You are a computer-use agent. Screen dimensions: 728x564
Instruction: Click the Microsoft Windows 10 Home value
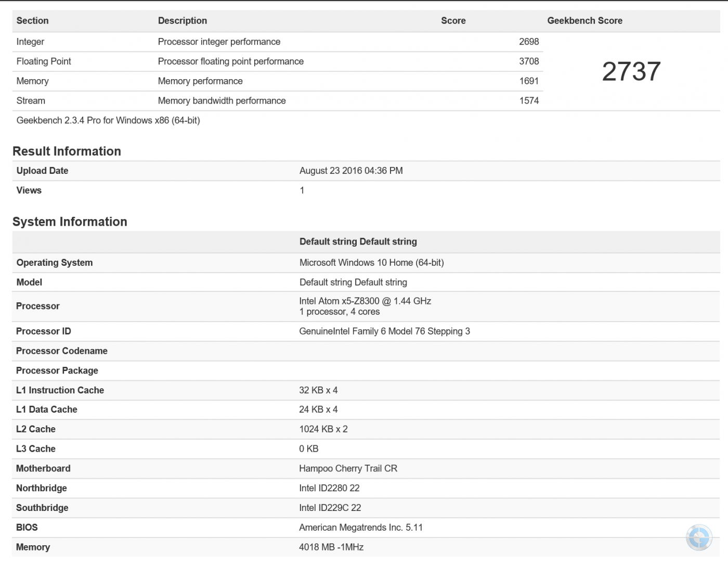click(371, 263)
